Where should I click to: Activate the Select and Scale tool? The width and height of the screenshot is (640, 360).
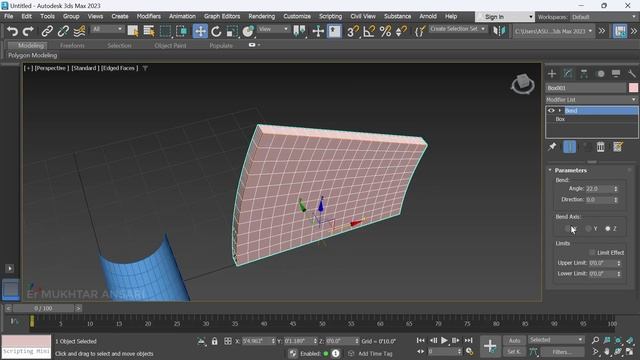232,31
